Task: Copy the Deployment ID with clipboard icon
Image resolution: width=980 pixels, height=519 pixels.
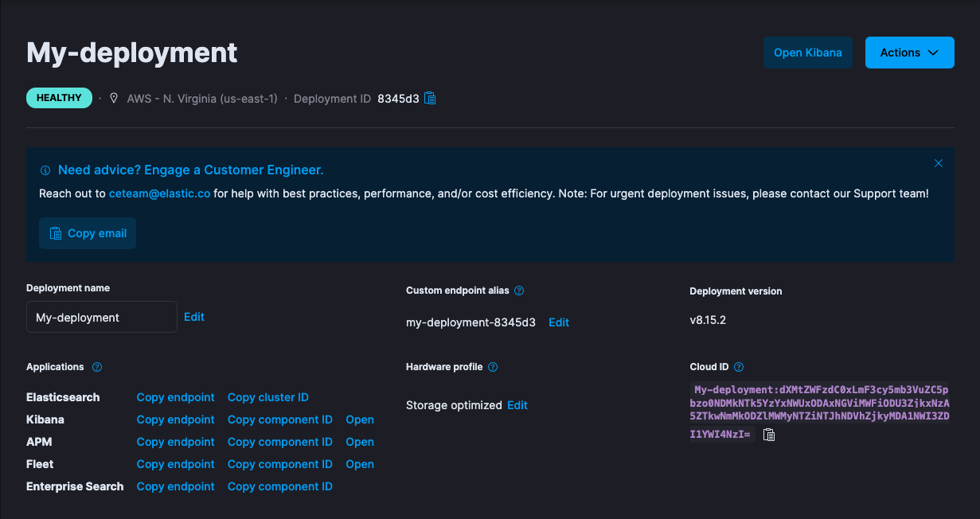Action: [x=431, y=99]
